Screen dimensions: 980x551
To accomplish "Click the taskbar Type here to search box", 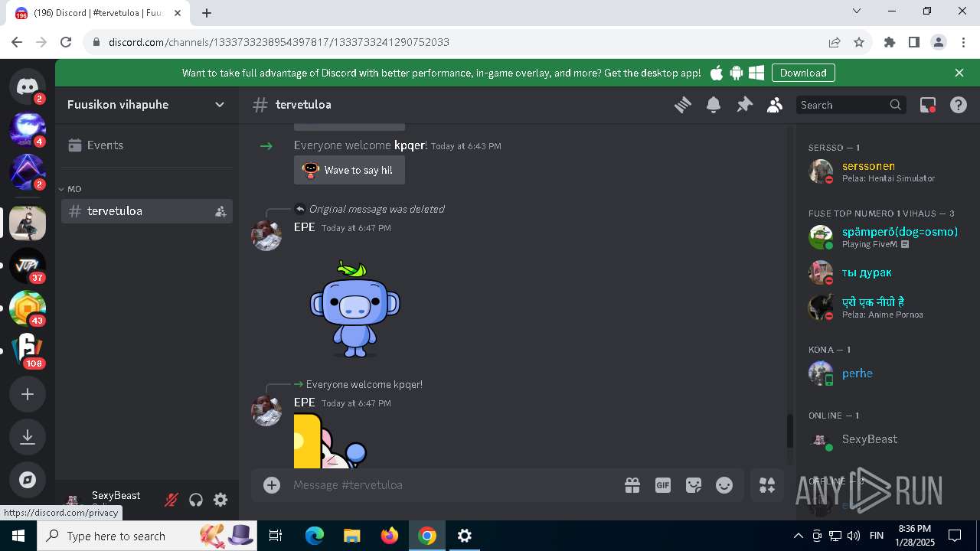I will pos(147,536).
